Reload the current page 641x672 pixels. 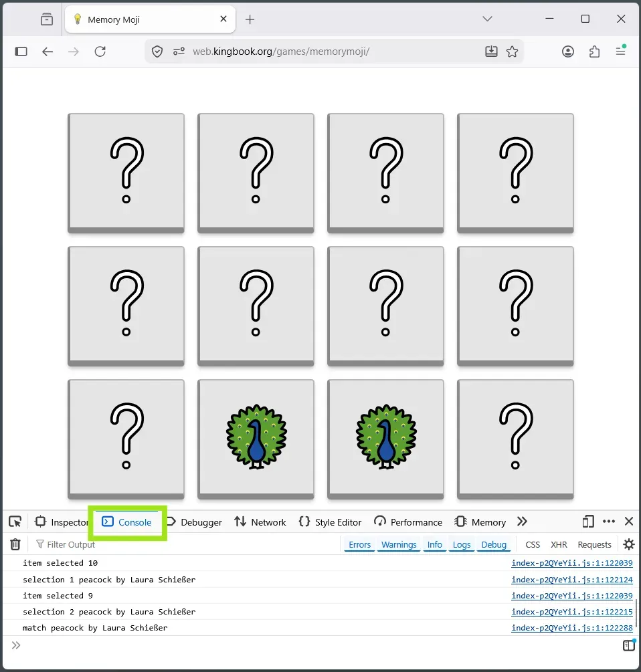(x=100, y=51)
